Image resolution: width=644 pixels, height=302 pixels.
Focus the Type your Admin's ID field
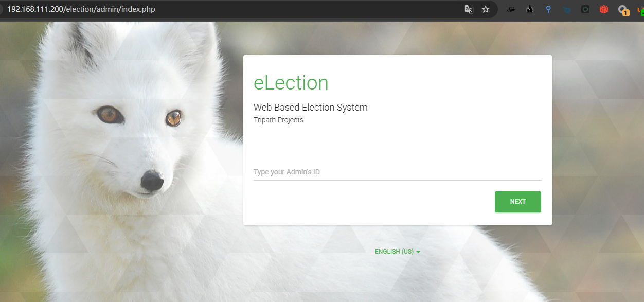397,172
